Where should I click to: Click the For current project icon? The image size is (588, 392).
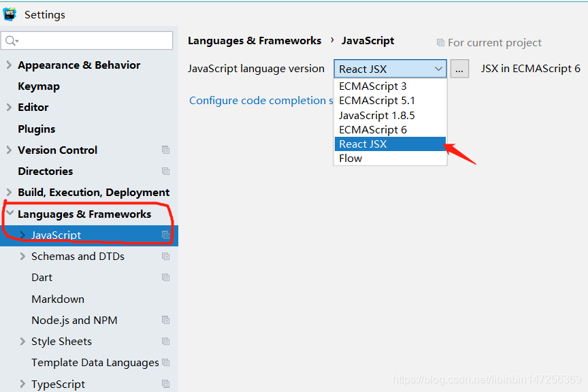(440, 43)
